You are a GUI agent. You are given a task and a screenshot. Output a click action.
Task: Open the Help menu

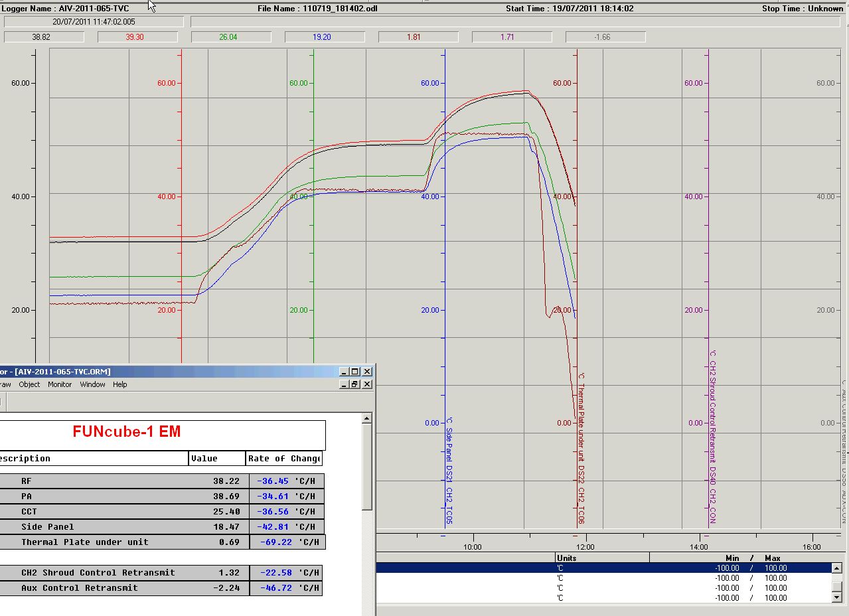pos(119,384)
